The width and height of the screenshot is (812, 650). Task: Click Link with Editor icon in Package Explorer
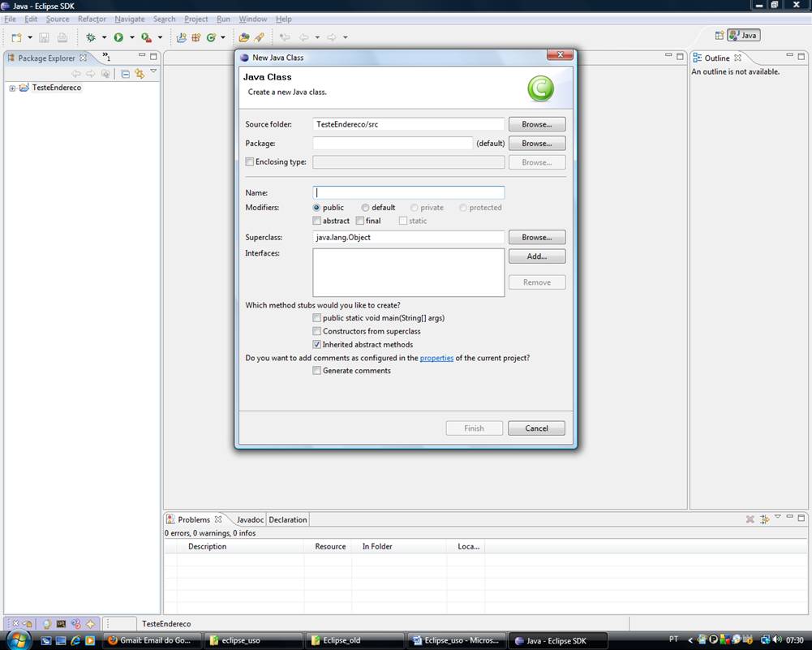click(140, 74)
